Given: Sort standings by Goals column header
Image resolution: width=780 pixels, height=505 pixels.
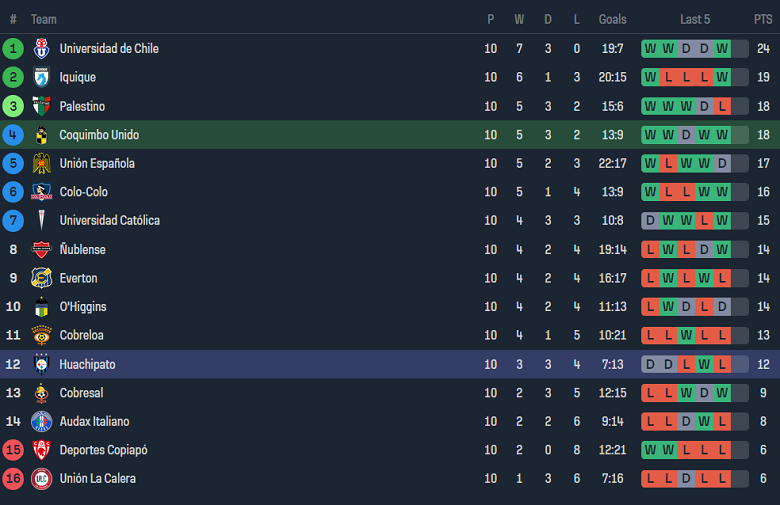Looking at the screenshot, I should (612, 19).
